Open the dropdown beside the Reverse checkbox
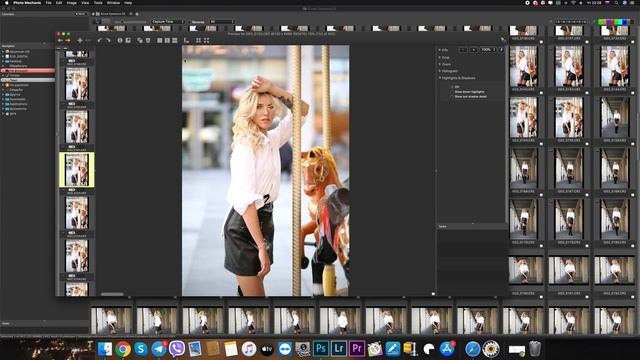Viewport: 640px width, 360px height. [x=222, y=22]
